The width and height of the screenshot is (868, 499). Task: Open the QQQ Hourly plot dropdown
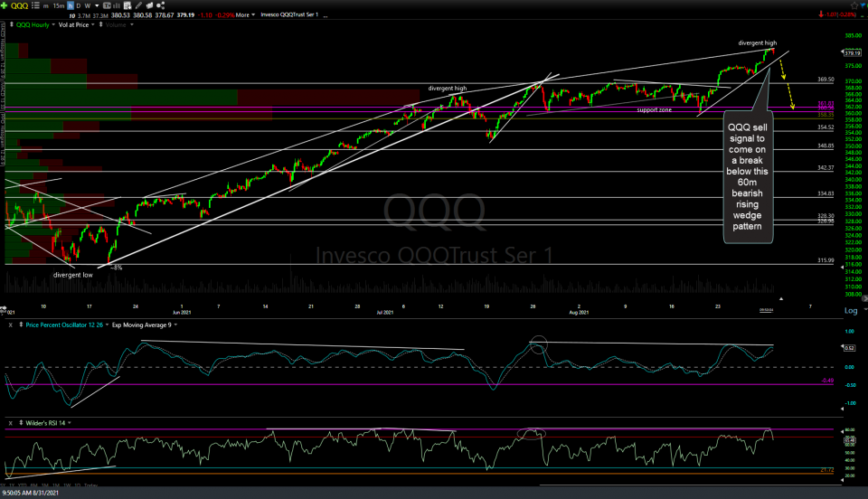(53, 25)
